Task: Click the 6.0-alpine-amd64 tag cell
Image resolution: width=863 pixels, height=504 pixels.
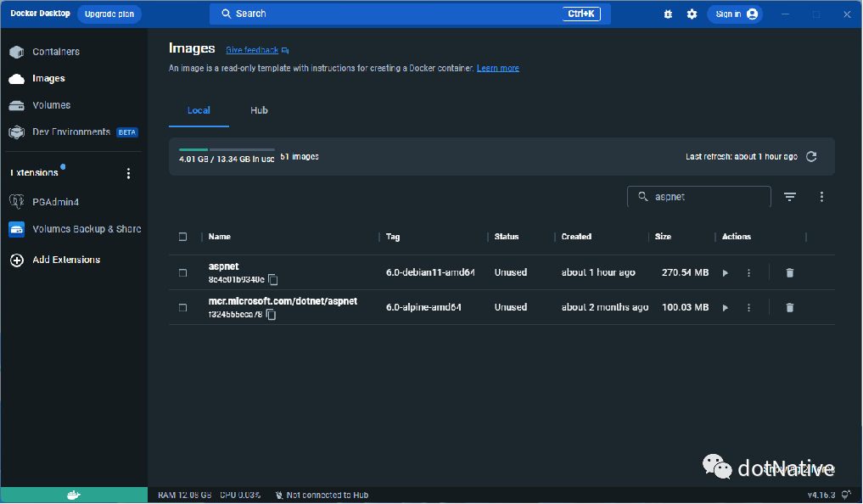Action: point(423,307)
